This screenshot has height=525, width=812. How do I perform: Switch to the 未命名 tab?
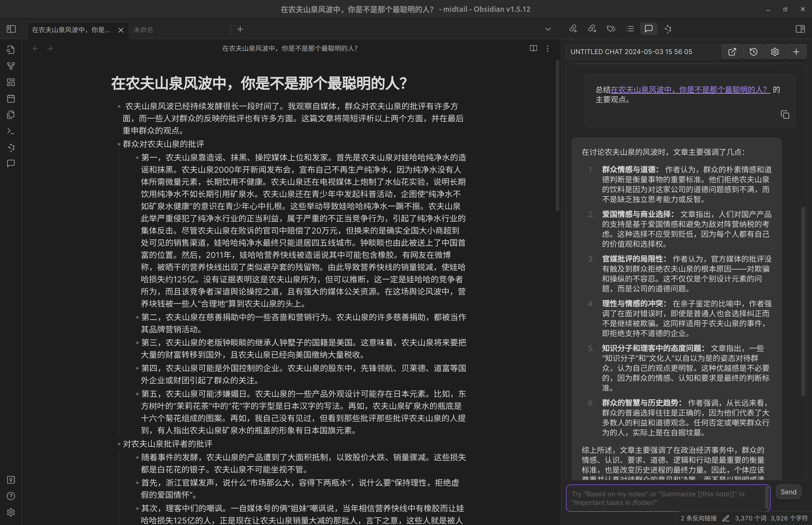[x=180, y=30]
